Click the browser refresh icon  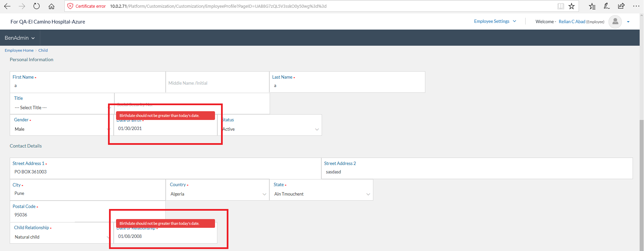tap(37, 6)
